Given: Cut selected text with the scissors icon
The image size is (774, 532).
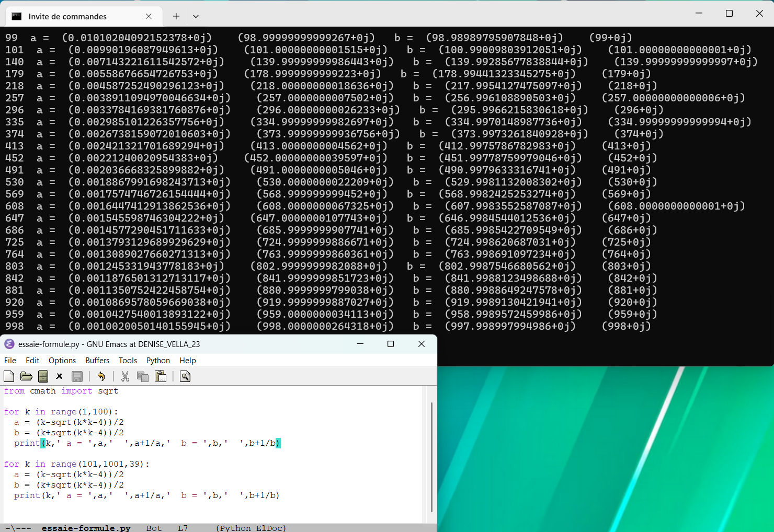Looking at the screenshot, I should tap(125, 376).
